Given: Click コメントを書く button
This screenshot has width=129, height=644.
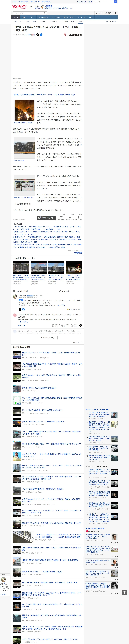Looking at the screenshot, I should (x=65, y=291).
